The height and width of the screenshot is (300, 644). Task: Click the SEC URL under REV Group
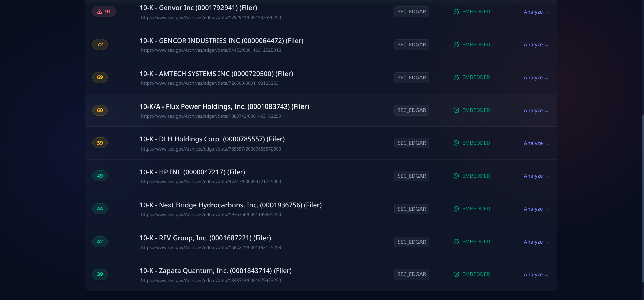(211, 247)
